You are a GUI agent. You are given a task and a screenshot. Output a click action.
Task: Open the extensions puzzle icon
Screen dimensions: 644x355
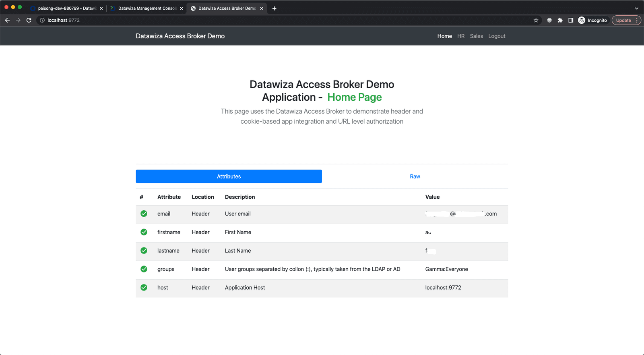click(560, 20)
